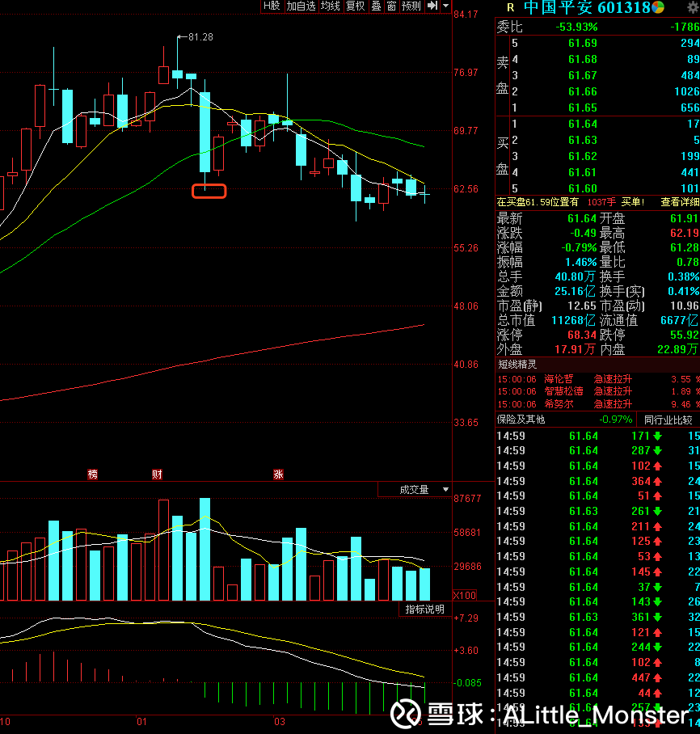Click the 榜 event marker icon
This screenshot has height=734, width=700.
(x=93, y=475)
